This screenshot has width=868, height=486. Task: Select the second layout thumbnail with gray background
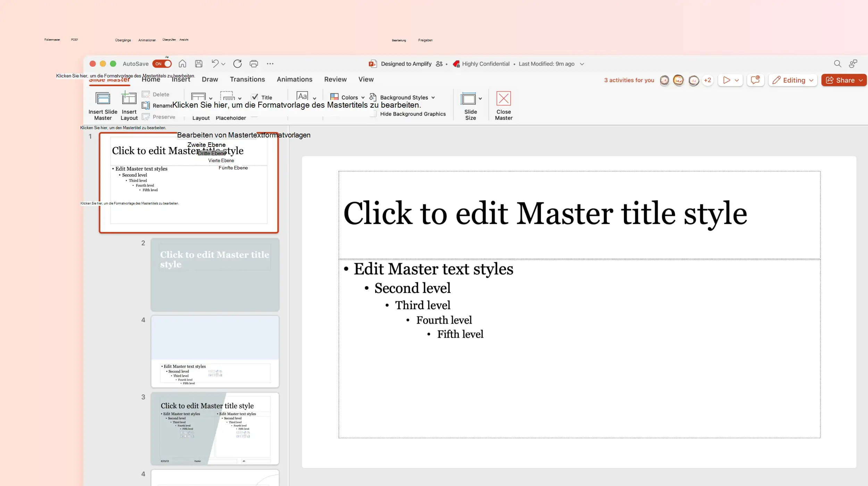click(x=215, y=274)
